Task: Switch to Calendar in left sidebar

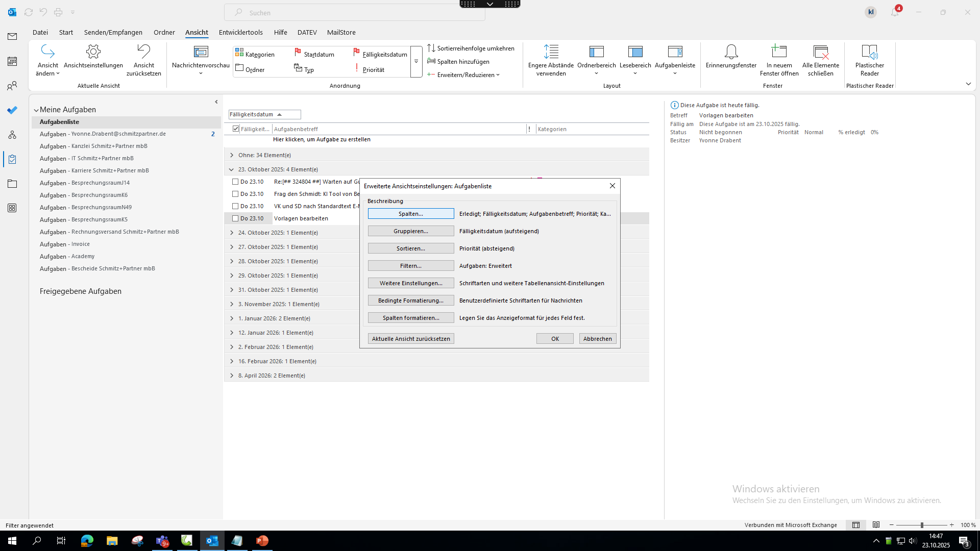Action: click(x=12, y=61)
